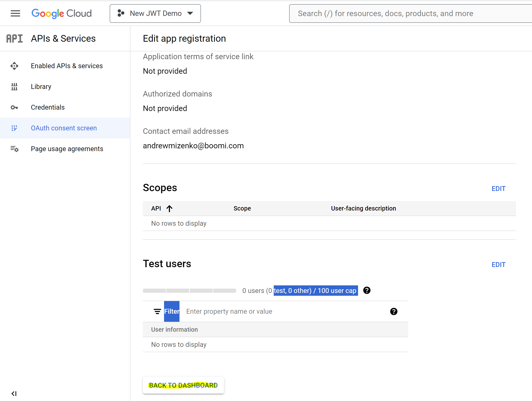Click the Library grid icon
The width and height of the screenshot is (532, 401).
[14, 86]
